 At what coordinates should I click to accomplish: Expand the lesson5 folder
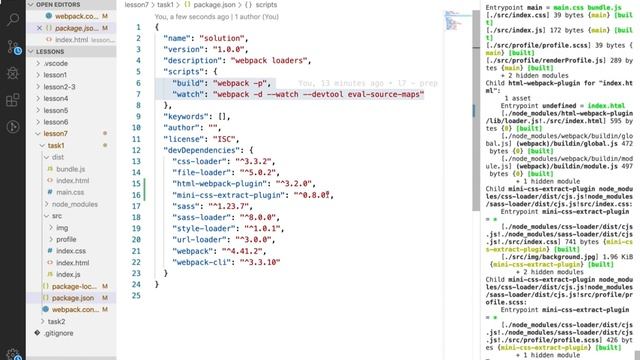click(38, 110)
